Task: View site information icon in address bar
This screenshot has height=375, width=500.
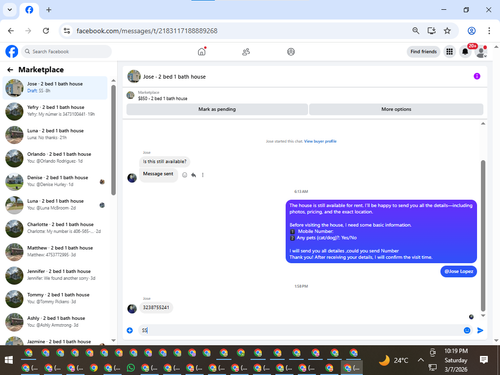Action: click(67, 31)
